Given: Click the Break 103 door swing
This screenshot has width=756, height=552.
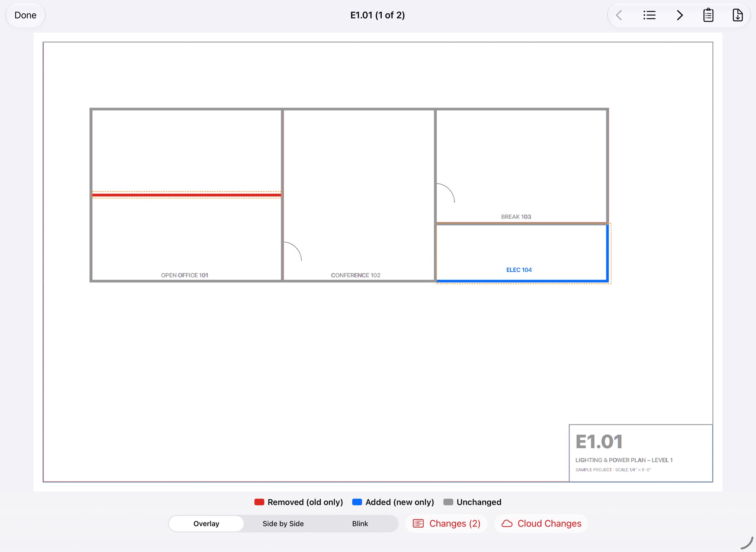Looking at the screenshot, I should click(446, 193).
